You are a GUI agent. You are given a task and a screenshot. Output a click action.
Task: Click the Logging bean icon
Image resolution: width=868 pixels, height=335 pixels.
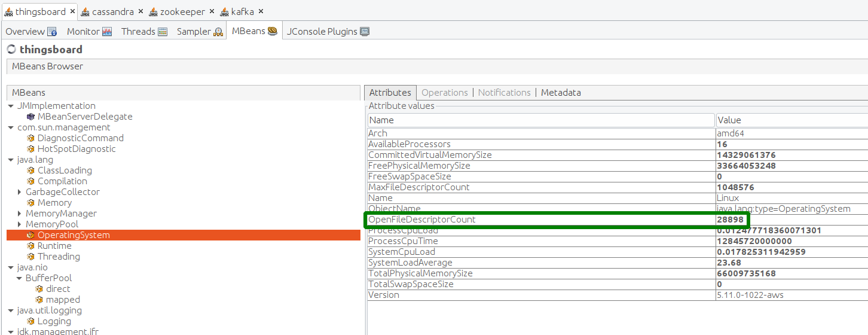pyautogui.click(x=31, y=321)
